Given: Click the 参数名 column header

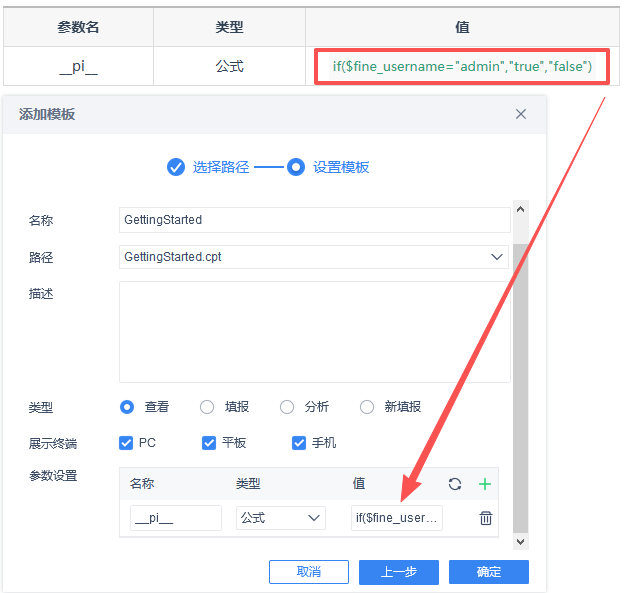Looking at the screenshot, I should pos(79,27).
